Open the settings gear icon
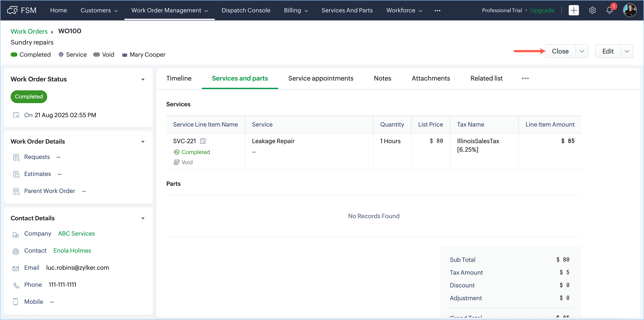This screenshot has width=644, height=320. coord(592,10)
